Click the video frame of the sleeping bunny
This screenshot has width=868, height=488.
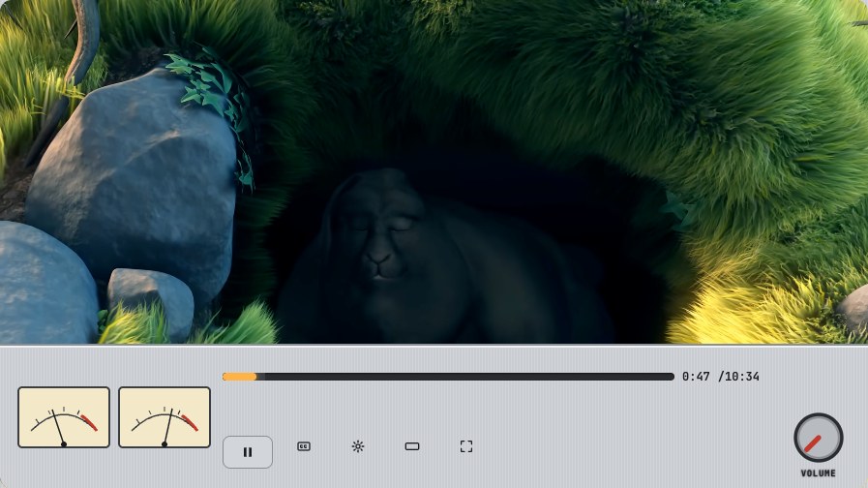pyautogui.click(x=434, y=171)
